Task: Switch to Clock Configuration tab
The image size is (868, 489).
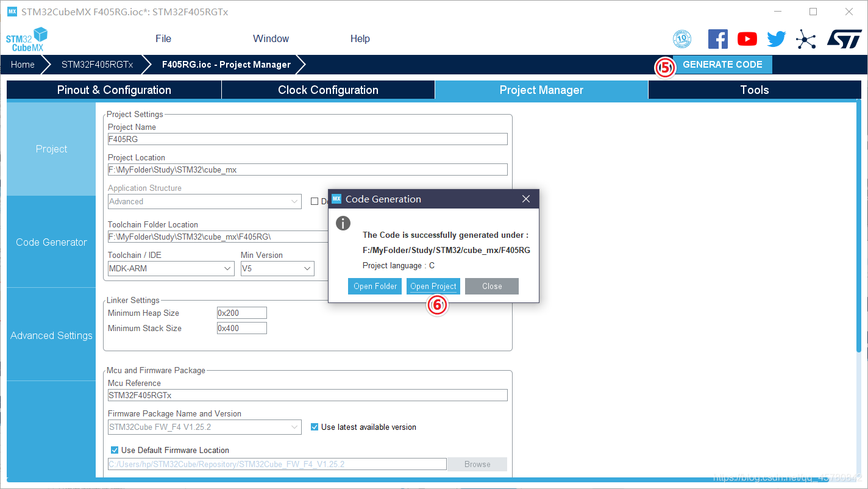Action: [328, 90]
